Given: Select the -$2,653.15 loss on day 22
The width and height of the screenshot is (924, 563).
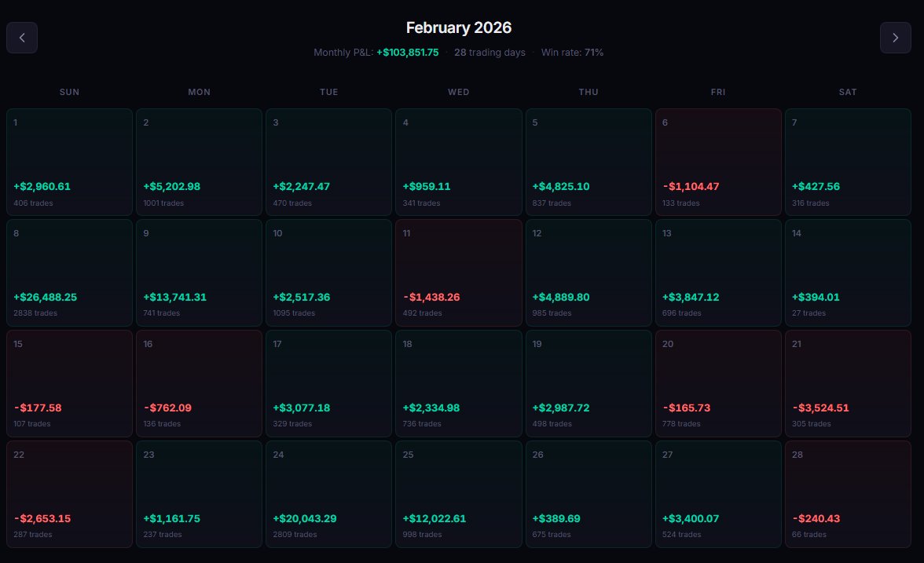Looking at the screenshot, I should click(42, 519).
